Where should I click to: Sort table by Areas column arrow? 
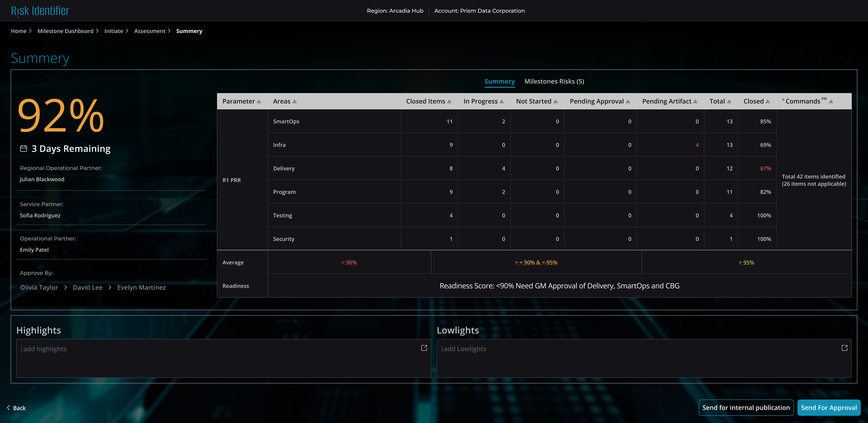click(294, 101)
